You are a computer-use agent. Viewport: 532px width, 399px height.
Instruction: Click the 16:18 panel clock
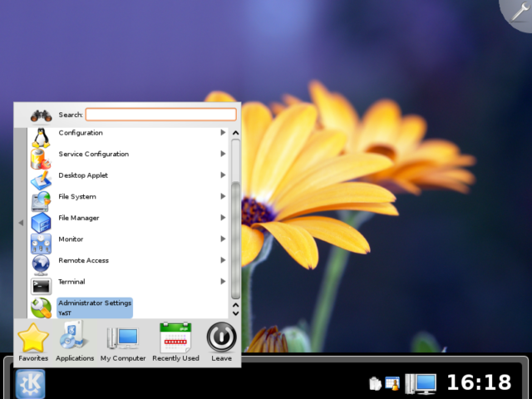click(x=479, y=382)
